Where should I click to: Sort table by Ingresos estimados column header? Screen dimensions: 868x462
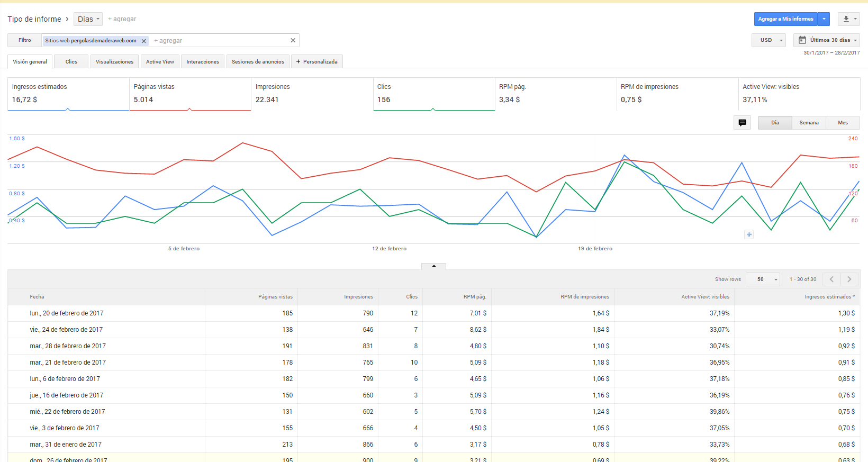click(x=829, y=297)
